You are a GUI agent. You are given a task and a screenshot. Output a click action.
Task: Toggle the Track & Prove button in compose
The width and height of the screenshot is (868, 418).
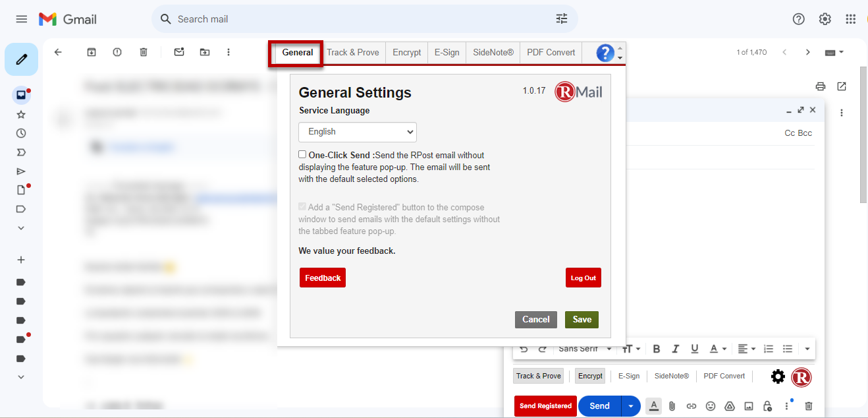point(539,376)
